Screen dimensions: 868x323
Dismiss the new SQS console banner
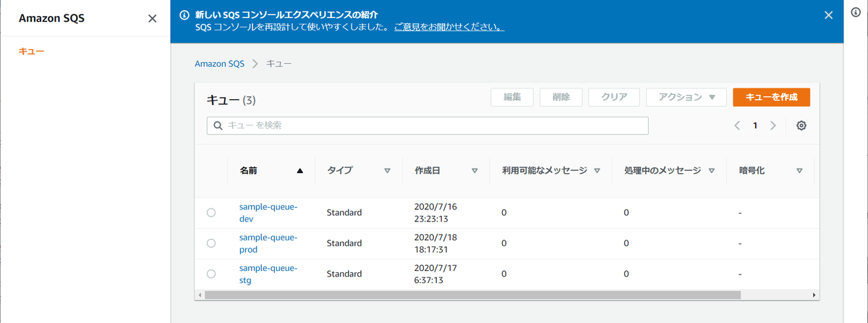[x=829, y=14]
